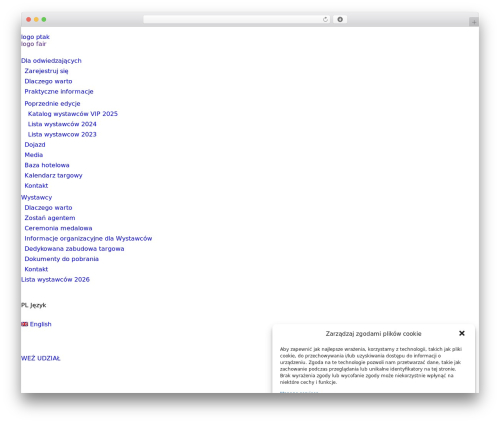Open 'Baza hotelowa' link
500x423 pixels.
[47, 165]
